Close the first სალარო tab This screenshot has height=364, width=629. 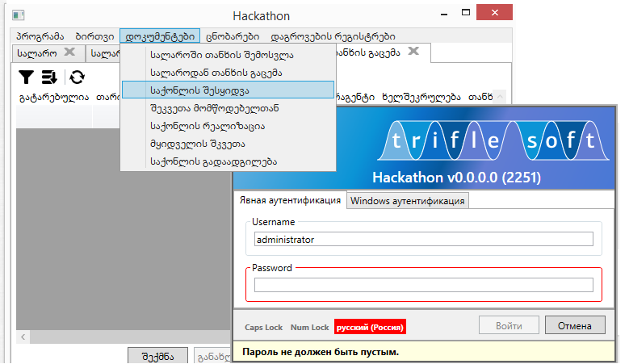pyautogui.click(x=69, y=52)
